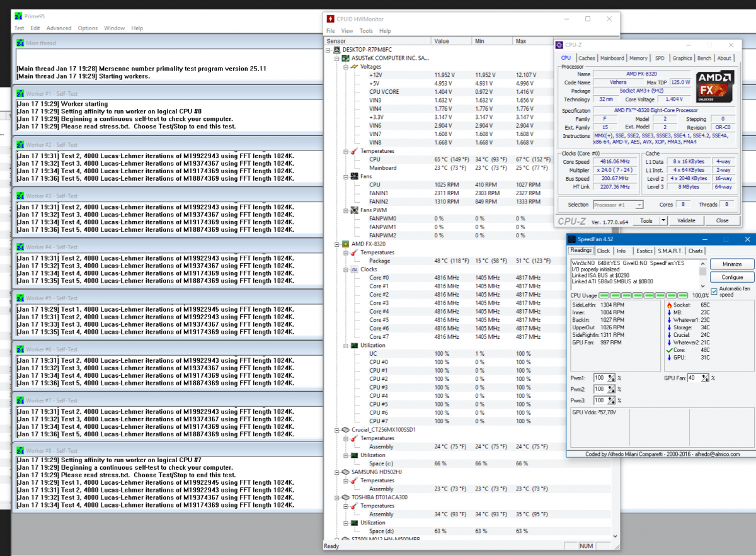The width and height of the screenshot is (756, 556).
Task: Click the Pwm1 spinner arrows in SpeedFan
Action: pos(611,378)
